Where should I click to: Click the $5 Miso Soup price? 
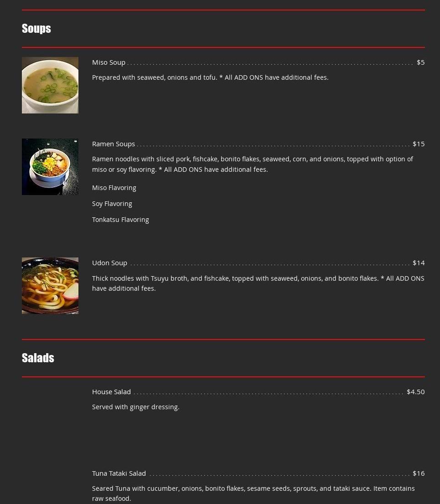coord(421,62)
